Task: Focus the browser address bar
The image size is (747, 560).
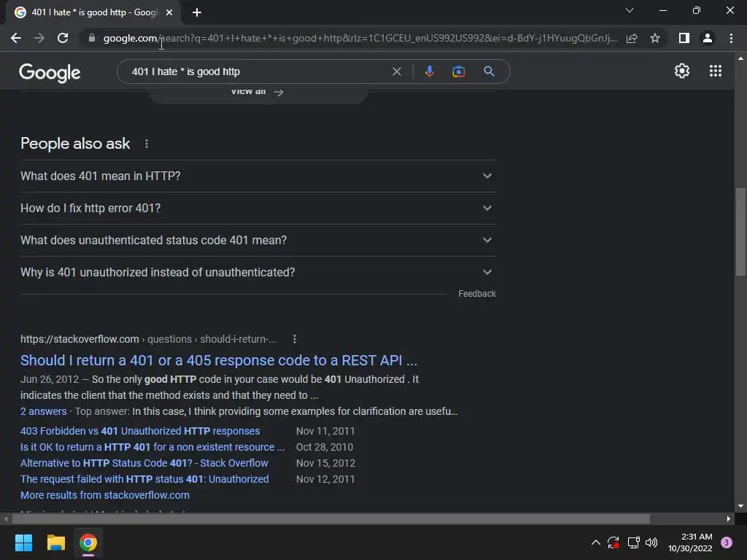Action: coord(360,38)
